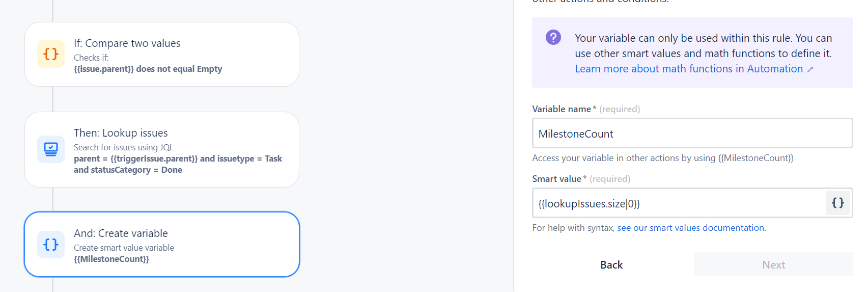
Task: Click connector line between Compare and Lookup steps
Action: pyautogui.click(x=52, y=99)
